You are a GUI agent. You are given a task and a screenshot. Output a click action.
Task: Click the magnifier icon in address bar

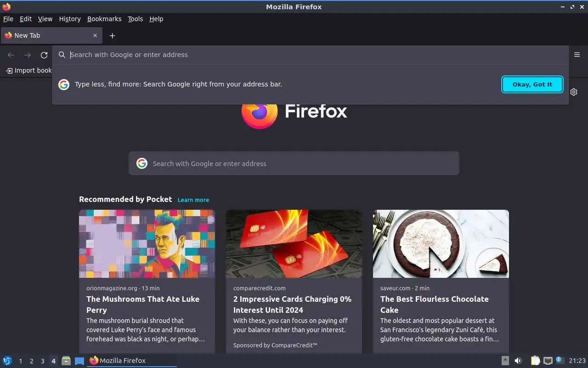point(62,55)
